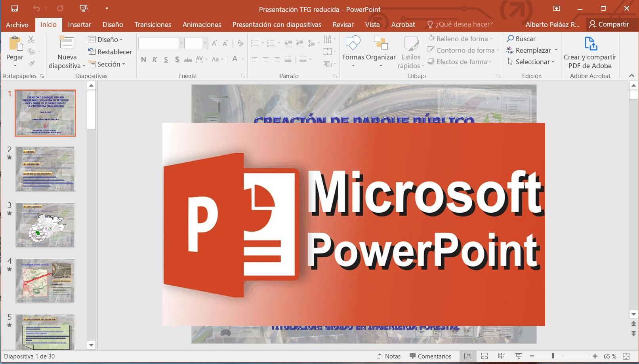Image resolution: width=639 pixels, height=364 pixels.
Task: Align text left in Párrafo group
Action: (254, 59)
